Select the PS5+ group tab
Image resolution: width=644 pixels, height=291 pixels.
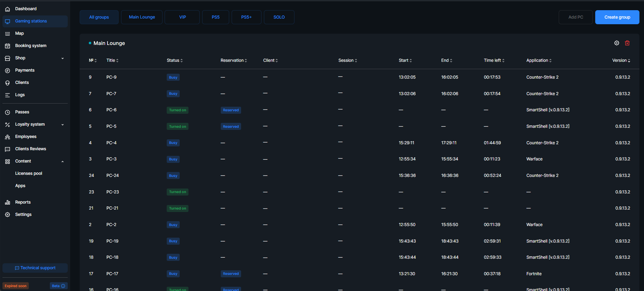(246, 17)
